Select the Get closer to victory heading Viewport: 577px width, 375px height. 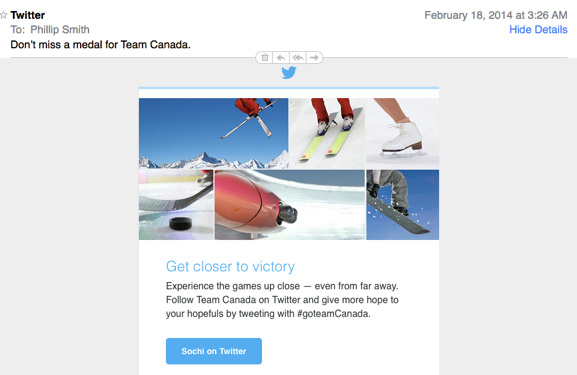tap(230, 266)
